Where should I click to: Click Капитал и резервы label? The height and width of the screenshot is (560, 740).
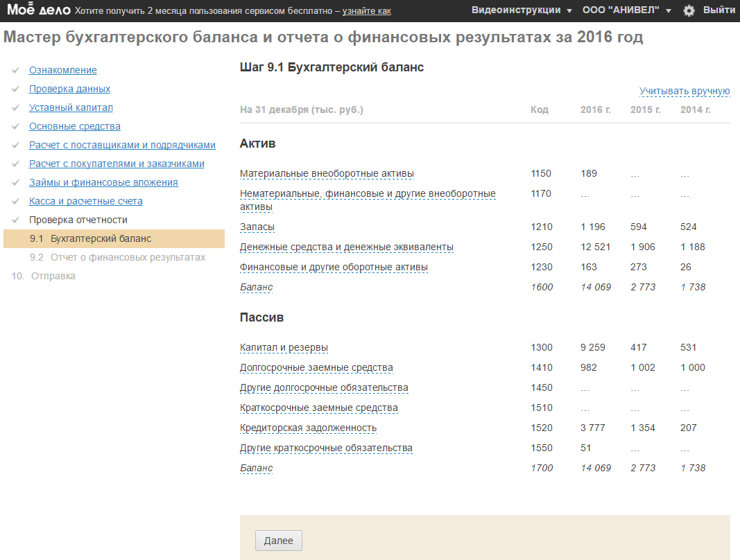click(284, 347)
